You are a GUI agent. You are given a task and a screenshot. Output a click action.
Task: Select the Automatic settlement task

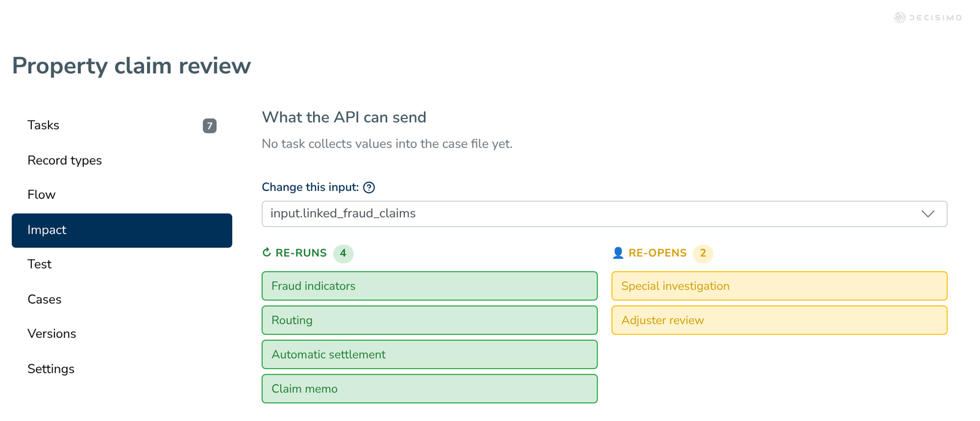(429, 354)
